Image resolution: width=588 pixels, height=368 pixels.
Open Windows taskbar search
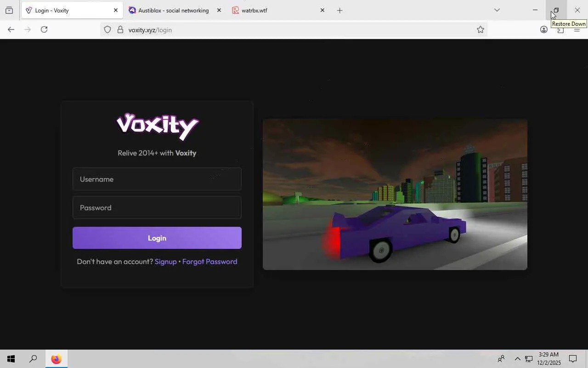coord(33,359)
